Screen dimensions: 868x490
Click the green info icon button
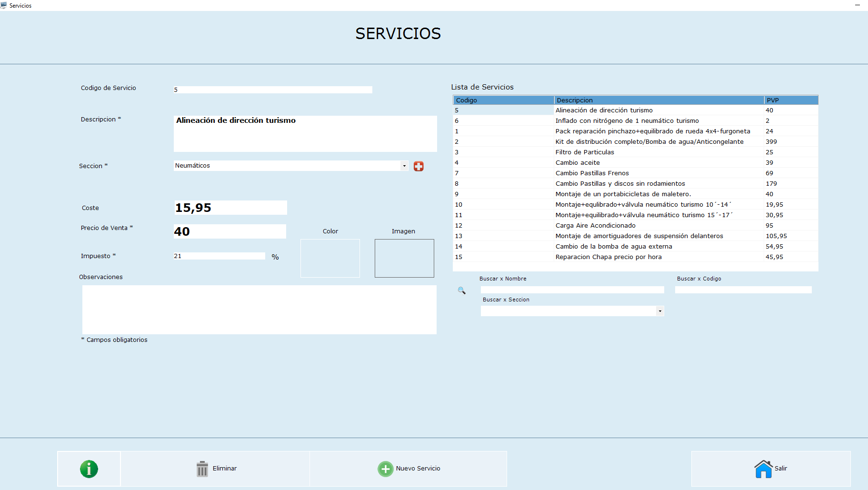pyautogui.click(x=89, y=469)
